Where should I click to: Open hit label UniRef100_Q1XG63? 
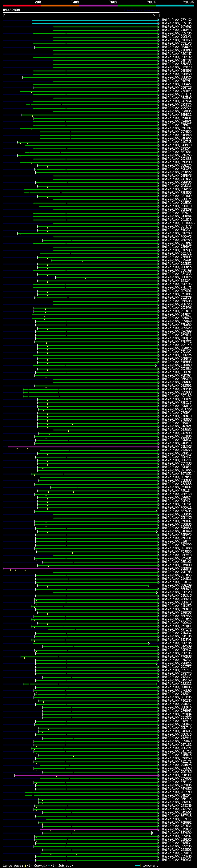[177, 450]
